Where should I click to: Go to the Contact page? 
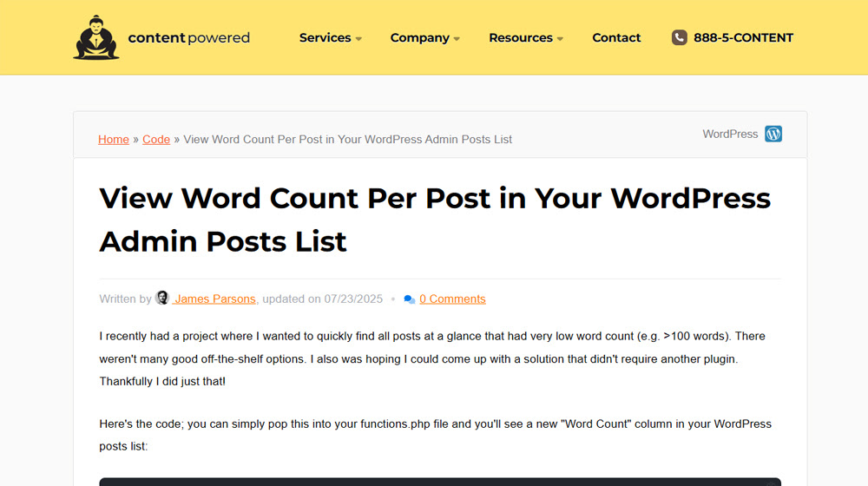click(616, 37)
